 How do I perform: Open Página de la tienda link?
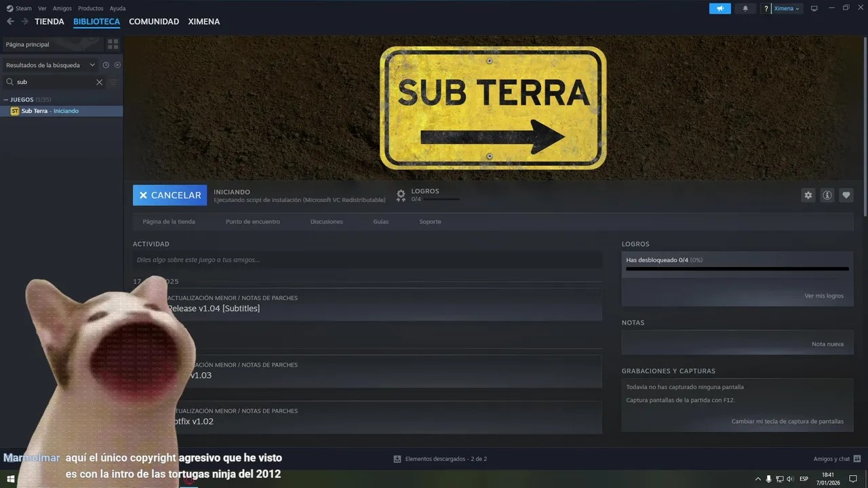[x=169, y=222]
